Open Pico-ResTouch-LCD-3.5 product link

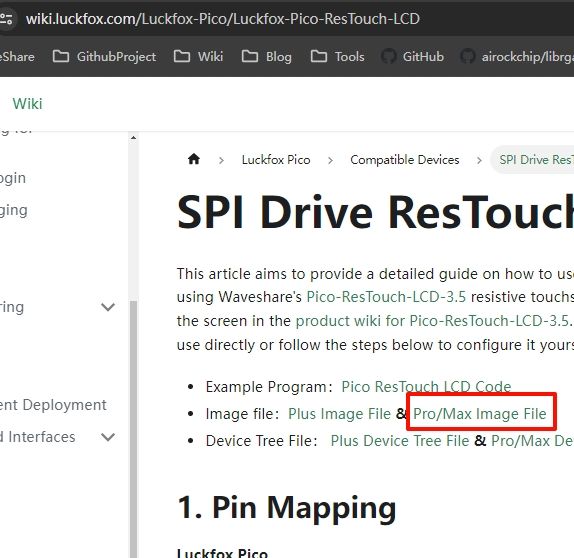386,297
